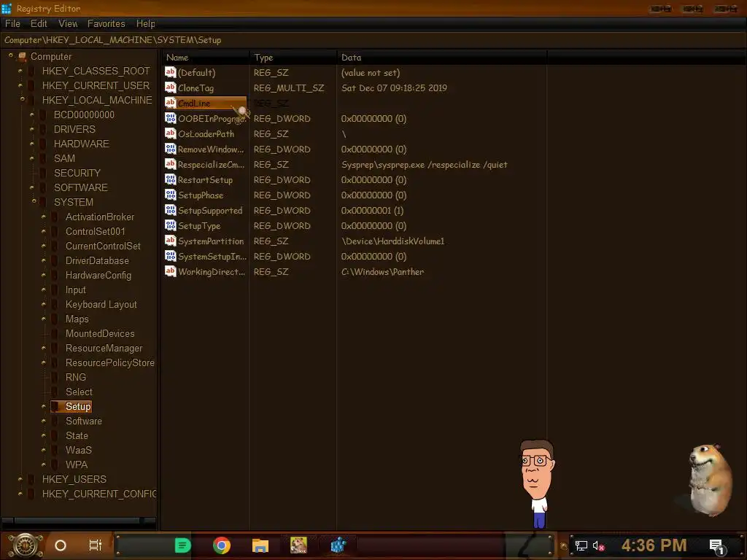The width and height of the screenshot is (747, 560).
Task: Open the Help menu
Action: tap(145, 23)
